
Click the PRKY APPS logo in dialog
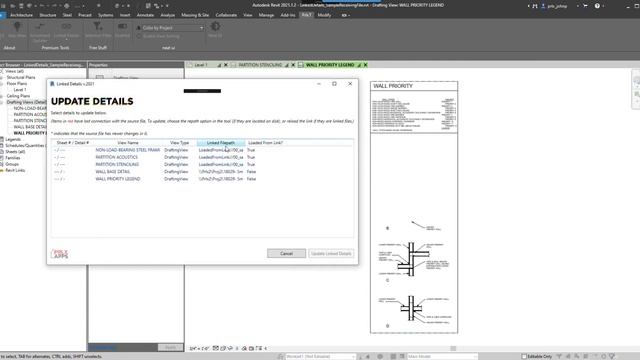[x=60, y=254]
